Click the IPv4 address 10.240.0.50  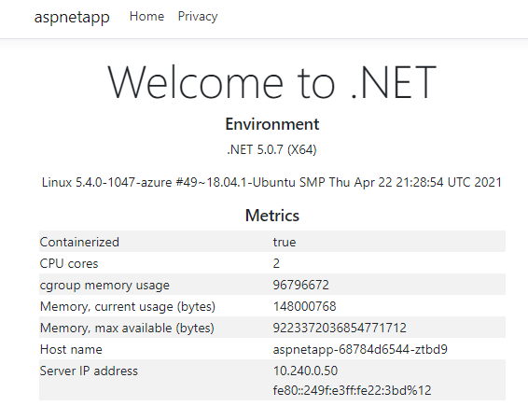click(305, 371)
